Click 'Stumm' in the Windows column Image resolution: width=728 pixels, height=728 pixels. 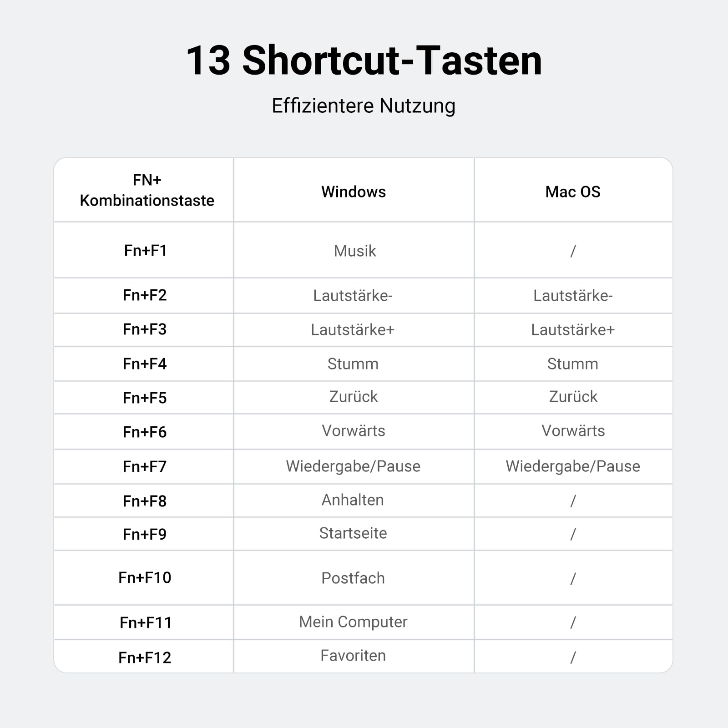[x=353, y=364]
